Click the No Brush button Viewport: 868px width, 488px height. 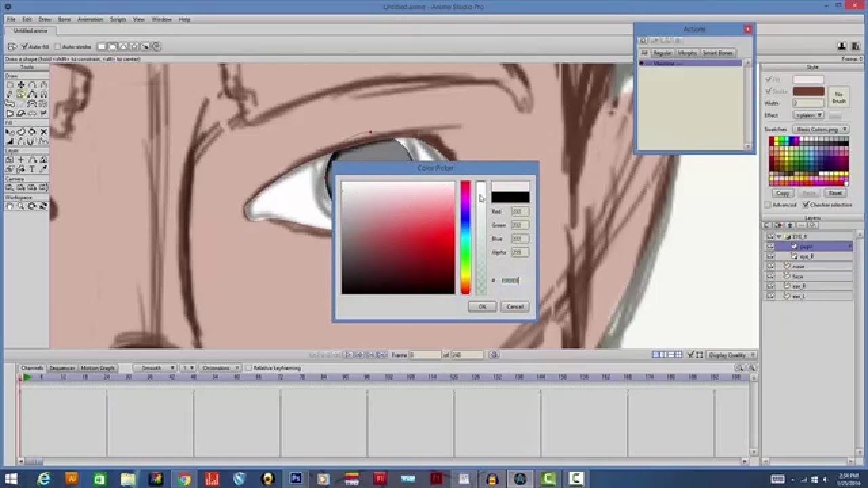coord(839,97)
